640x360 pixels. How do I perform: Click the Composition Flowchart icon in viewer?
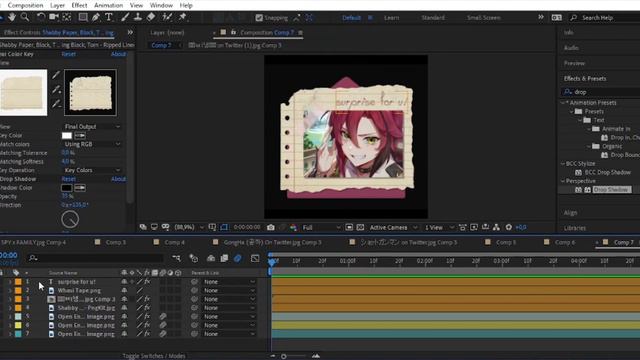point(496,227)
